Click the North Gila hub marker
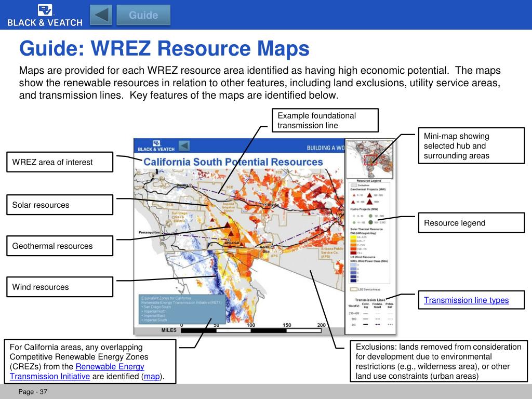This screenshot has width=532, height=399. 272,247
